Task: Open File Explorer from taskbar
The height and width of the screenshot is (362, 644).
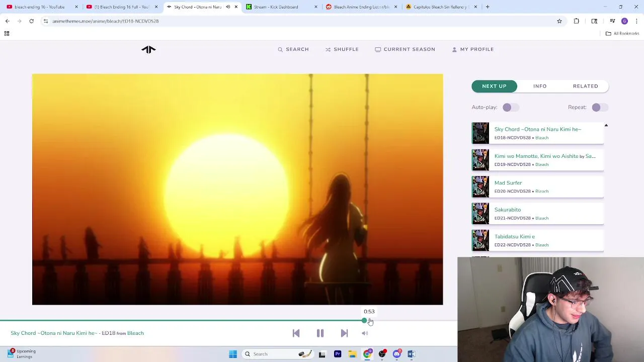Action: [352, 354]
